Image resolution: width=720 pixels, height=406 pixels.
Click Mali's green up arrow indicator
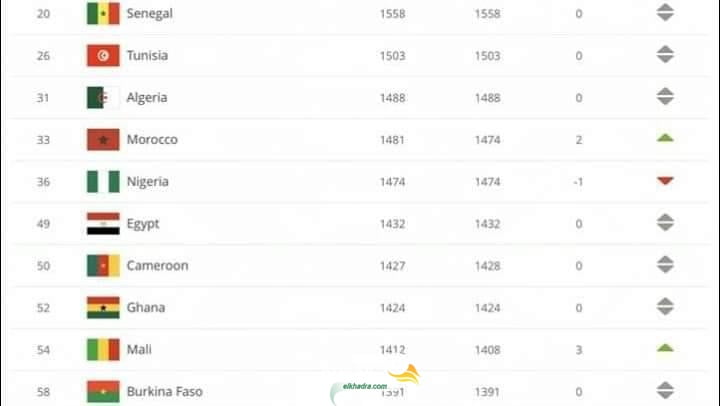[x=665, y=348]
